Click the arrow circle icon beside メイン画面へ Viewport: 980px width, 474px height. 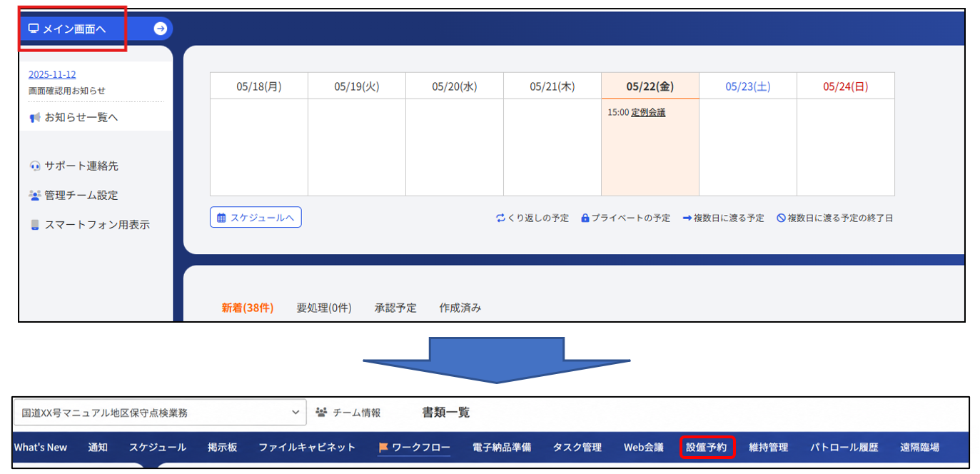coord(161,29)
